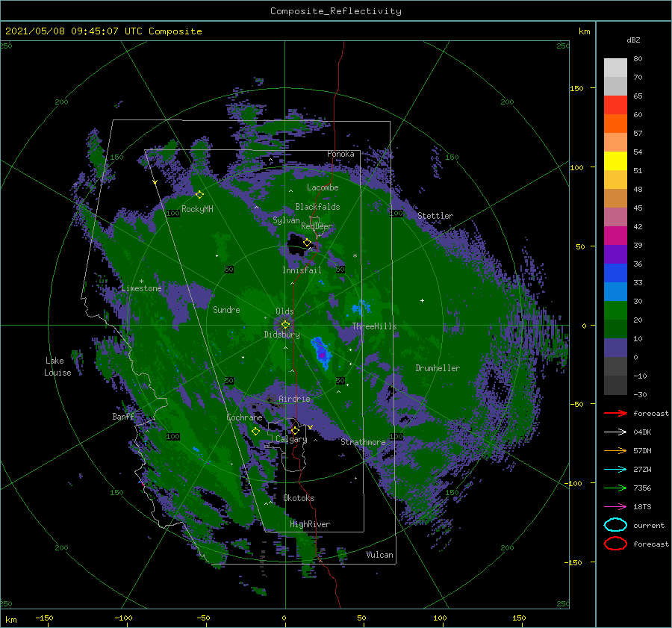Screen dimensions: 672x628
Task: Click the Limestone label
Action: coord(141,288)
